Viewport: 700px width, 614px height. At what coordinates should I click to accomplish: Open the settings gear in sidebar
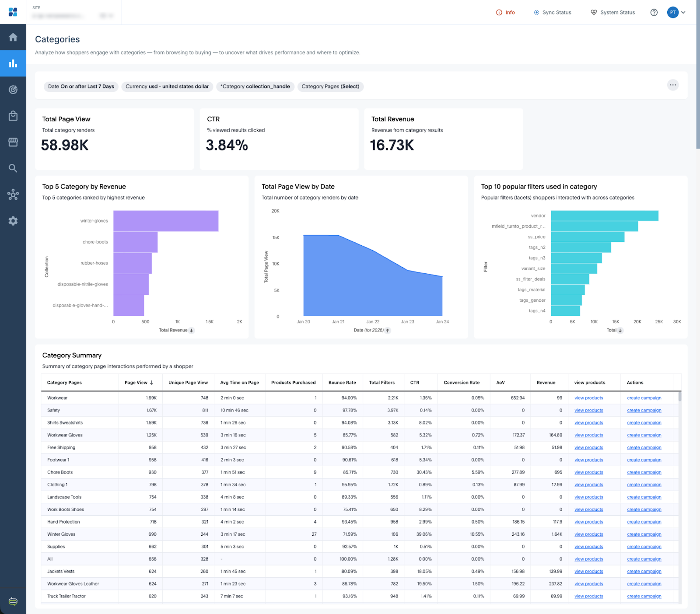click(13, 221)
